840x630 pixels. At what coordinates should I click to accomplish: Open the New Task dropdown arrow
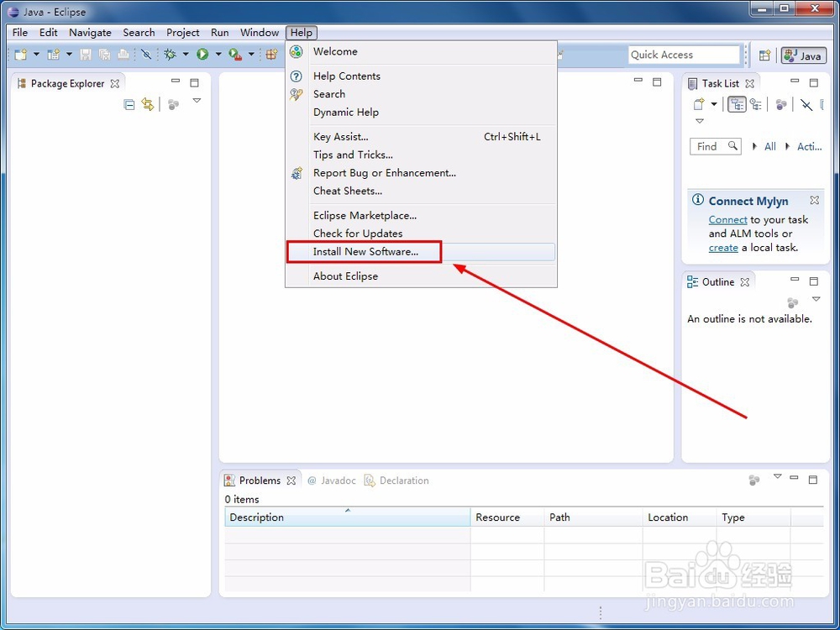pyautogui.click(x=714, y=104)
